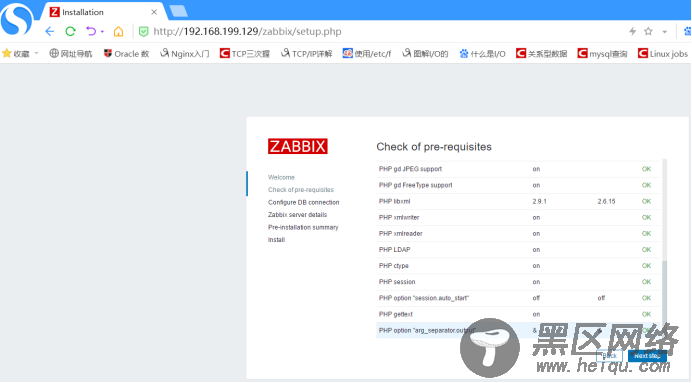Select Check of pre-requisites step
Viewport: 692px width, 383px height.
tap(301, 190)
